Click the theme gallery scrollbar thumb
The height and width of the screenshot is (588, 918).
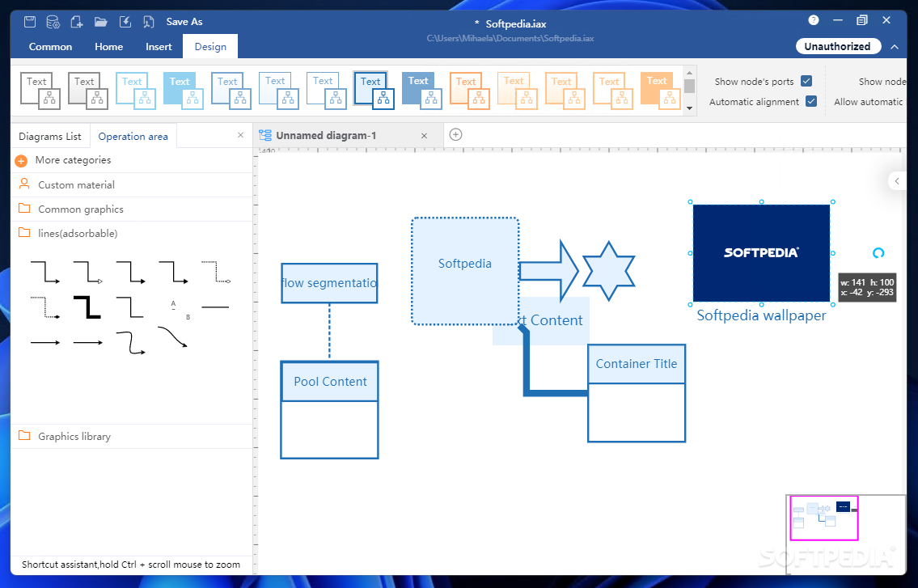[689, 86]
